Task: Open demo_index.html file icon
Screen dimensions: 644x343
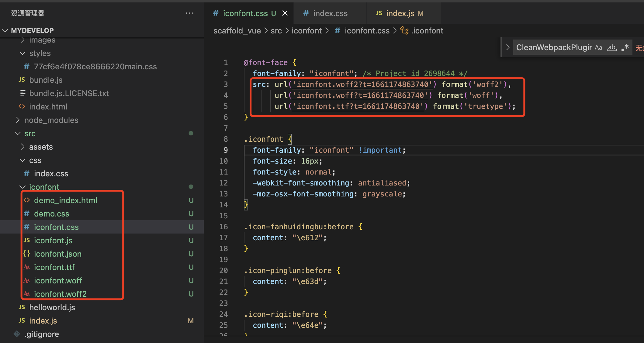Action: [27, 200]
